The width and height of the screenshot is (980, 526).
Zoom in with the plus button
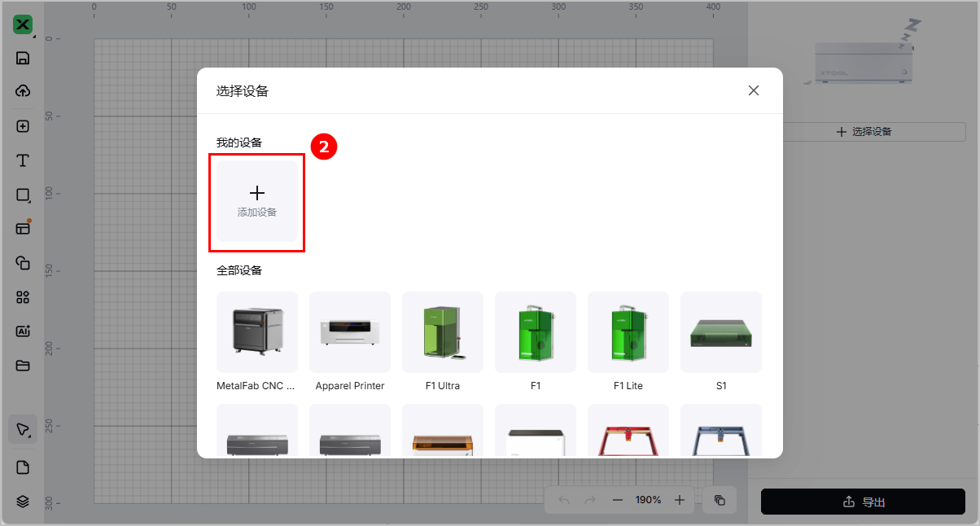pos(680,500)
